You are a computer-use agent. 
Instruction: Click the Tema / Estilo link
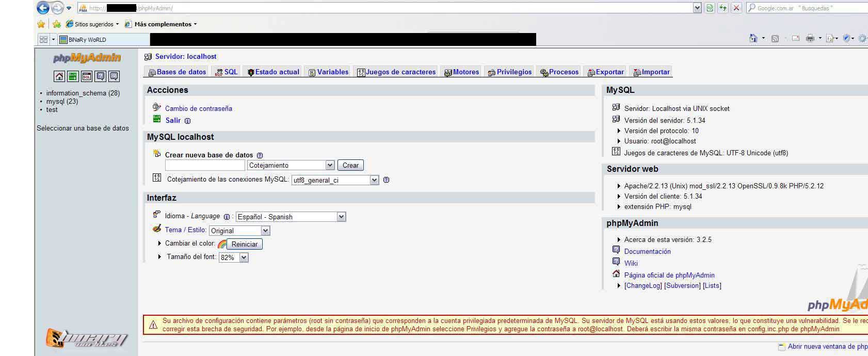click(186, 230)
